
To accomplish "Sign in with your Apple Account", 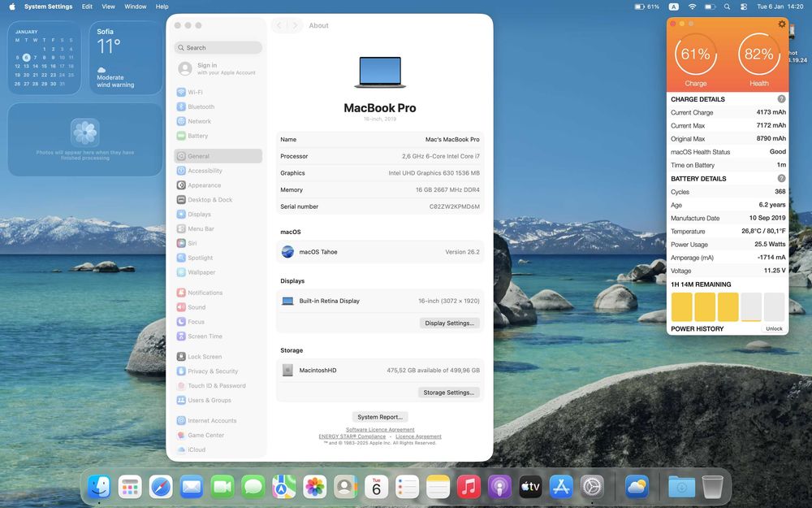I will pyautogui.click(x=218, y=68).
